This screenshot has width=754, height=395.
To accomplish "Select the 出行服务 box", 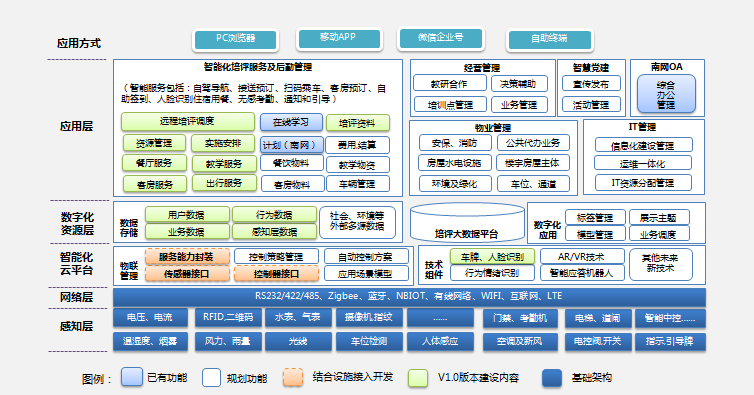I will tap(224, 183).
